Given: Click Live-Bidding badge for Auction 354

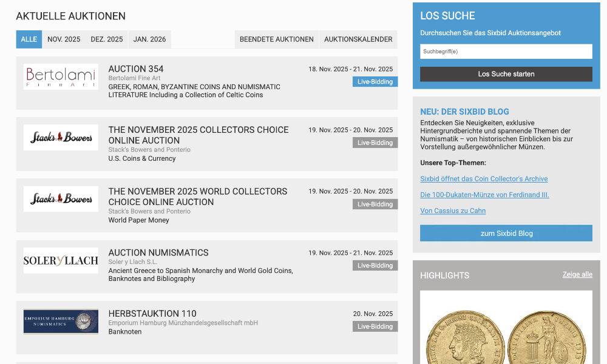Looking at the screenshot, I should pyautogui.click(x=375, y=82).
